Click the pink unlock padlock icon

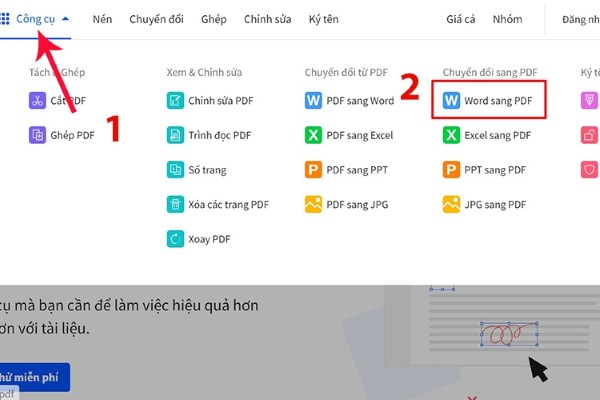point(590,135)
